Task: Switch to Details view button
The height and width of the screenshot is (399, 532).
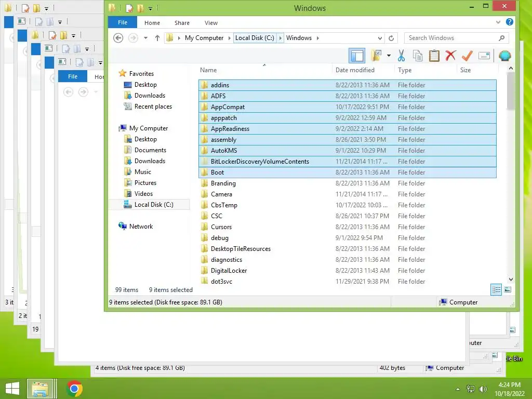Action: tap(496, 290)
